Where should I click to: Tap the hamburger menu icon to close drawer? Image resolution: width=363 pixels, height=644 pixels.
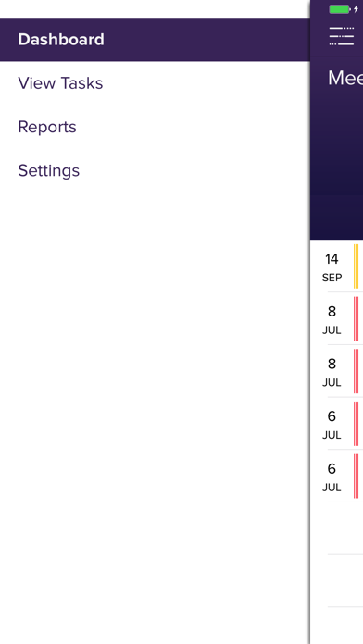[x=341, y=36]
